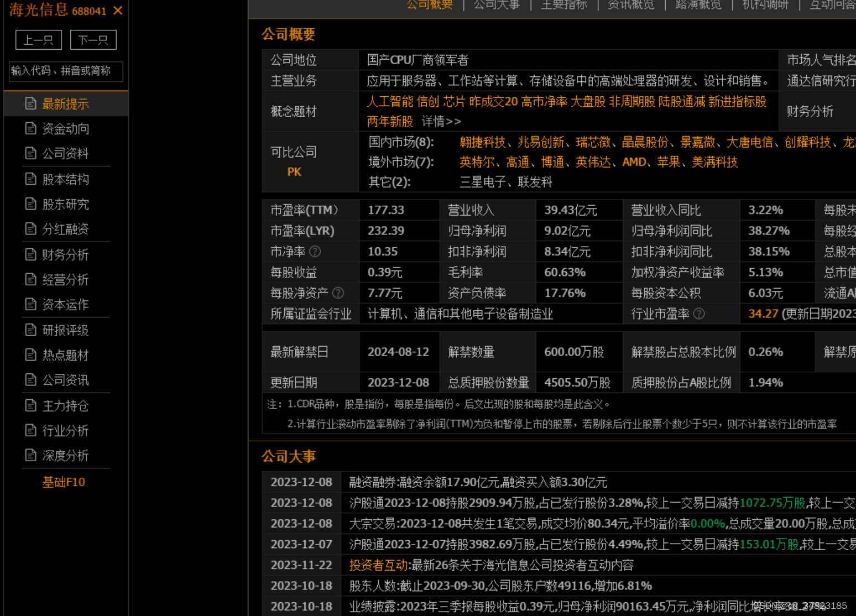Open 公司资料 in sidebar
The width and height of the screenshot is (856, 616).
click(66, 153)
